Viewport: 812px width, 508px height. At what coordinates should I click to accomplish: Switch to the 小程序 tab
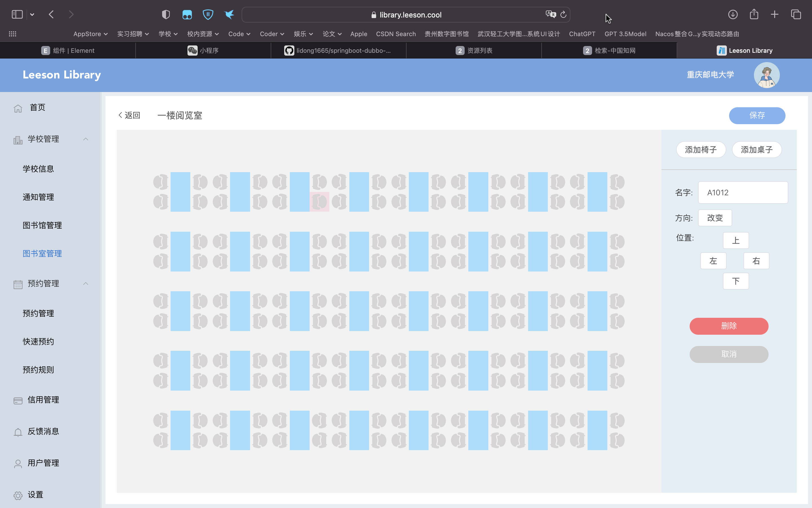[x=203, y=51]
